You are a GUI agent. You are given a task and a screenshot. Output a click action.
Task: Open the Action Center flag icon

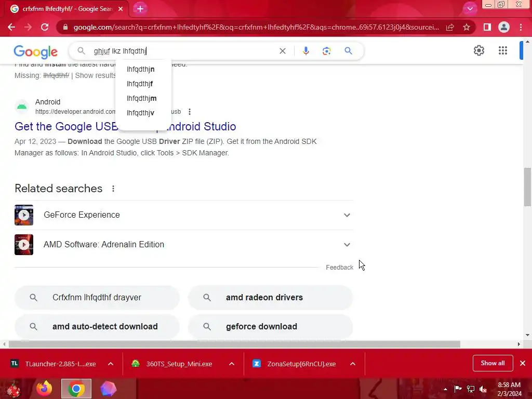[x=458, y=389]
